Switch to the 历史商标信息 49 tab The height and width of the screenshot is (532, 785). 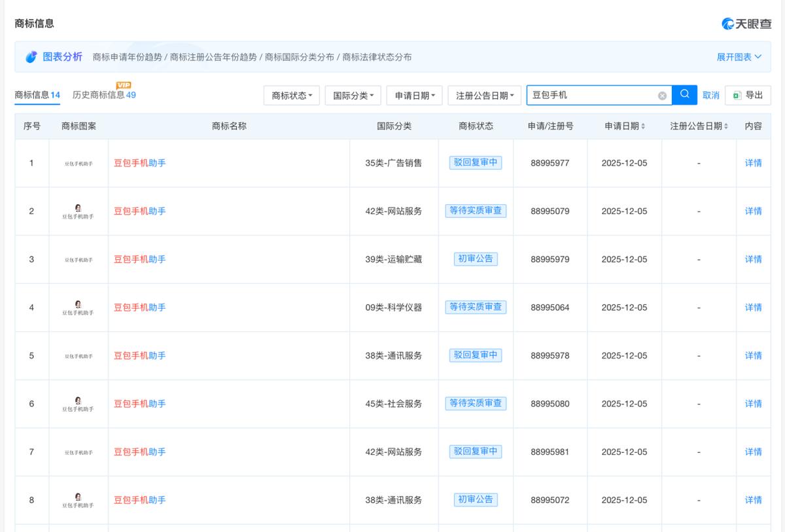(x=104, y=95)
